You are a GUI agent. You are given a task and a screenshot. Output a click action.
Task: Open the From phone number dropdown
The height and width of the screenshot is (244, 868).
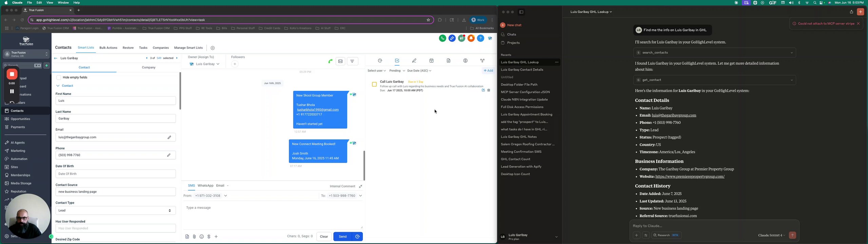pyautogui.click(x=211, y=196)
